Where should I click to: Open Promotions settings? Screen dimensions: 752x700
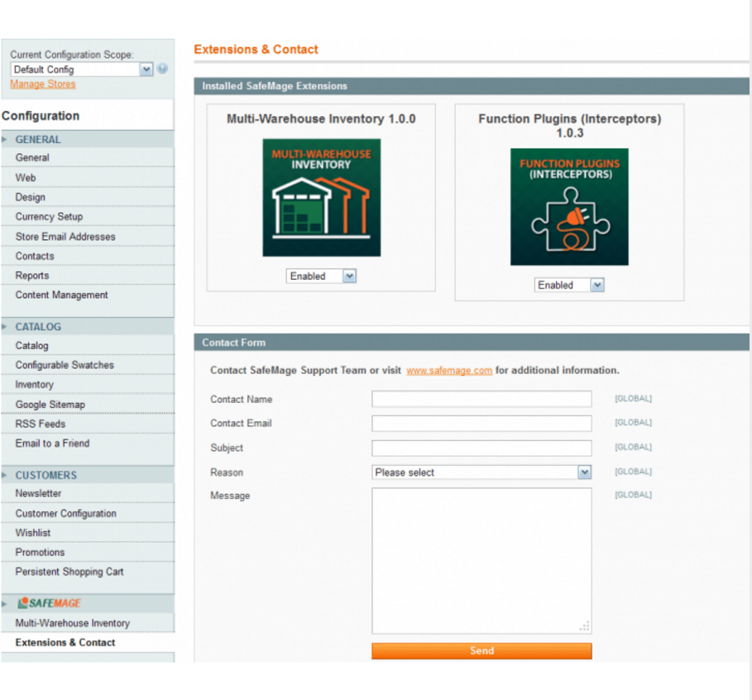88,552
